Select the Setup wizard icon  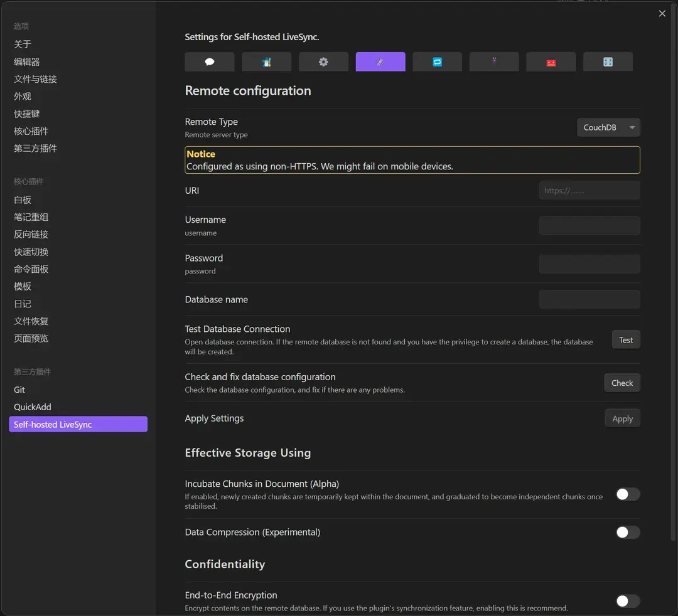[x=266, y=61]
